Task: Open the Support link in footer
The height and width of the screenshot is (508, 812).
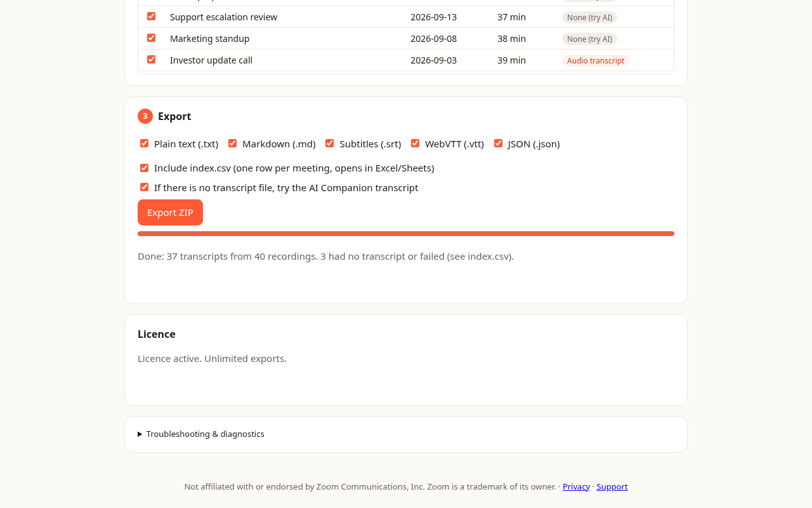Action: (x=612, y=486)
